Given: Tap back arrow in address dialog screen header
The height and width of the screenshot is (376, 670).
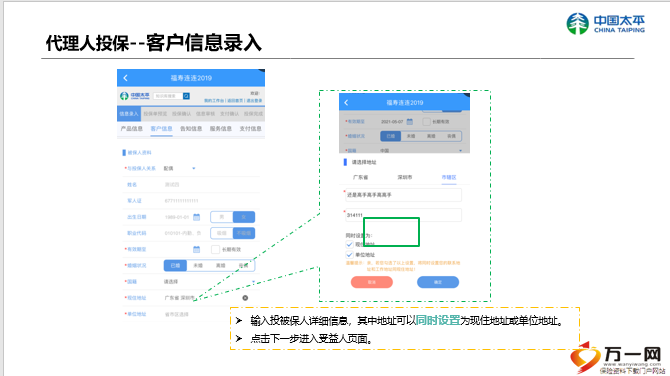Looking at the screenshot, I should click(x=346, y=103).
